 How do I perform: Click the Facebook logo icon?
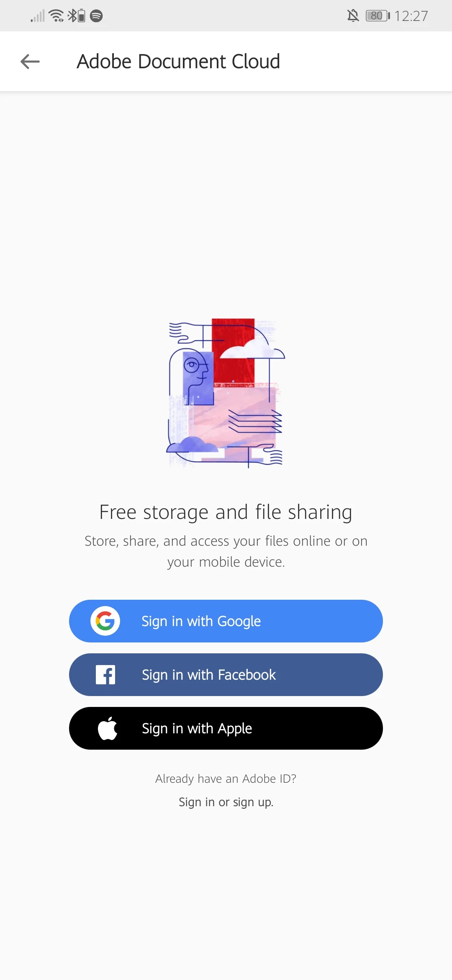click(105, 675)
